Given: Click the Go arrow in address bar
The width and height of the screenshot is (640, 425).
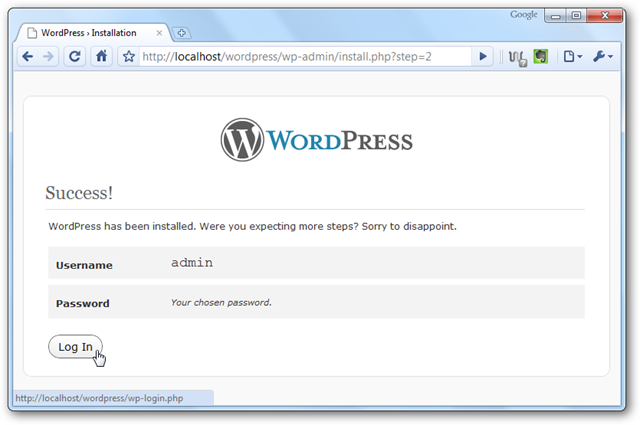Looking at the screenshot, I should 482,56.
